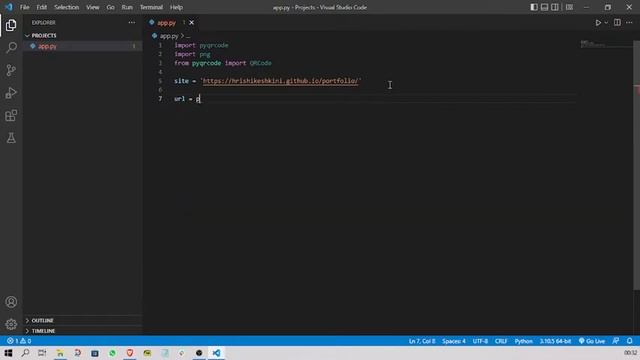Open the Help menu

(x=176, y=7)
